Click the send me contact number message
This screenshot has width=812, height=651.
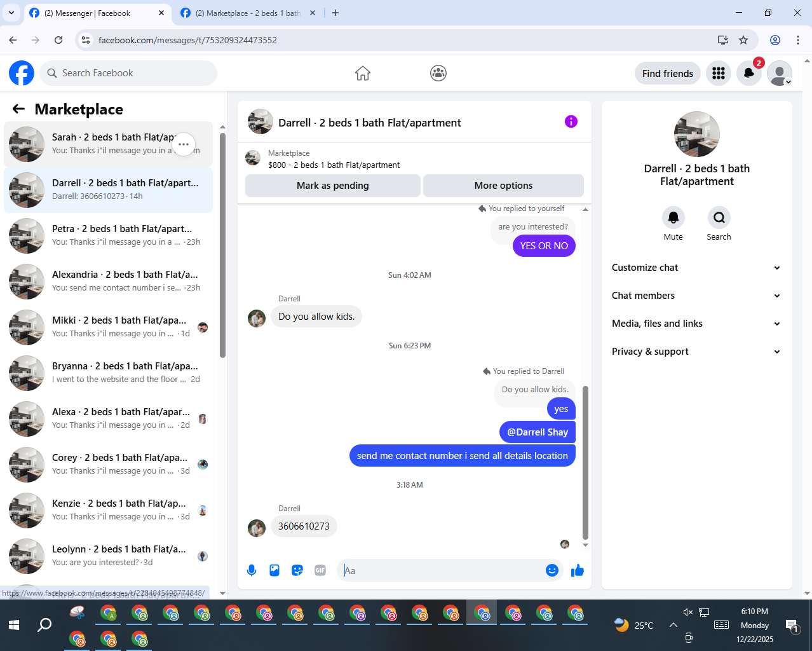[463, 456]
